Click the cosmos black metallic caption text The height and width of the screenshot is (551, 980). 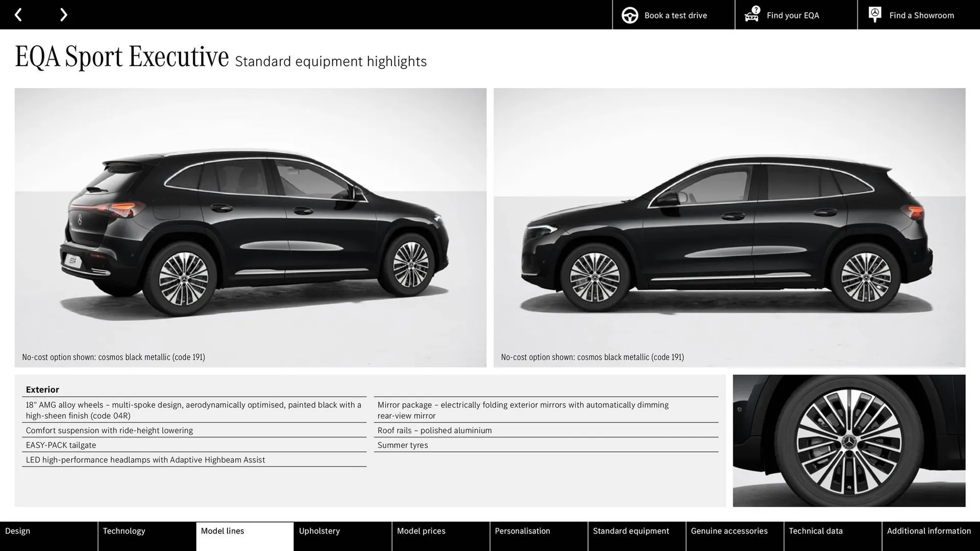[113, 357]
